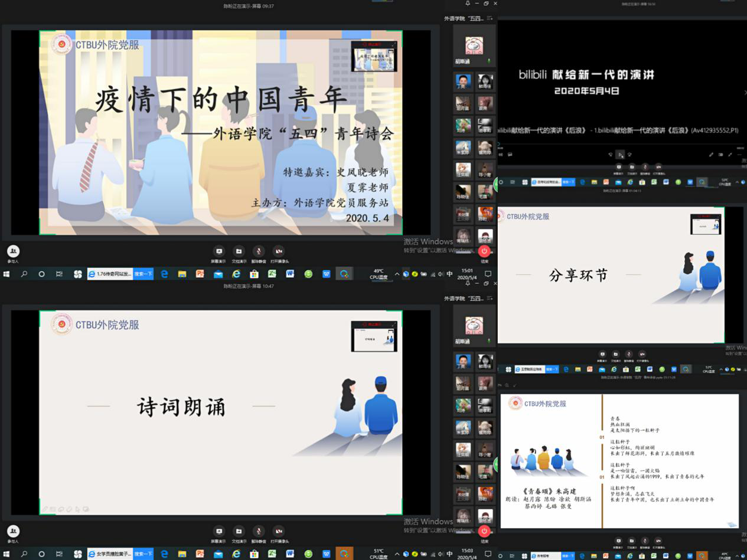Click the bell icon above the 疫情下的中国青年 window
Screen dimensions: 747x560
pyautogui.click(x=468, y=4)
